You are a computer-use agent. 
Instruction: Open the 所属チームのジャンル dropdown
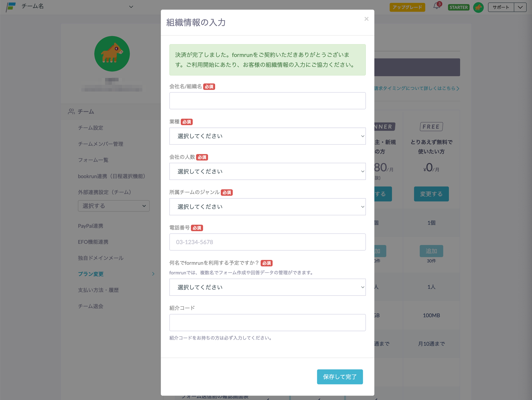[x=267, y=207]
